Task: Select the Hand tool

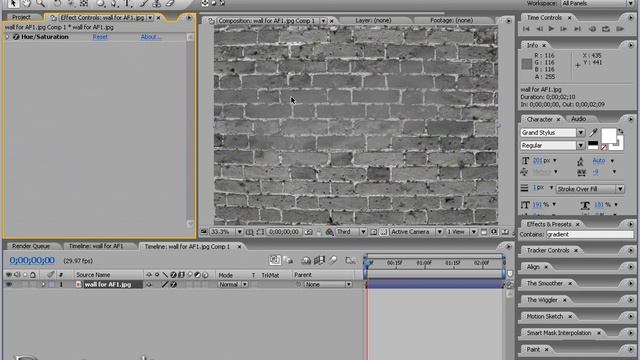Action: [27, 3]
